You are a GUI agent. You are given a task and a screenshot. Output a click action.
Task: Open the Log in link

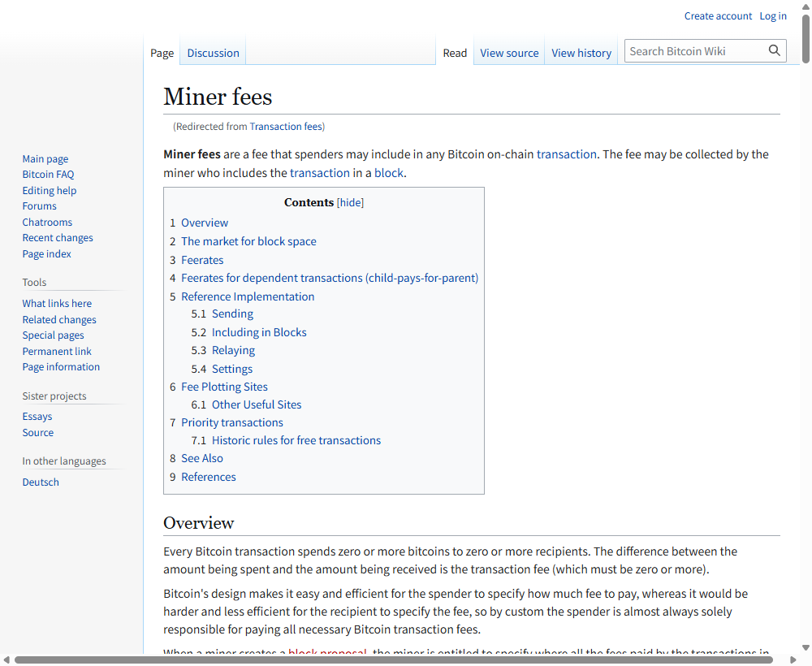(773, 16)
